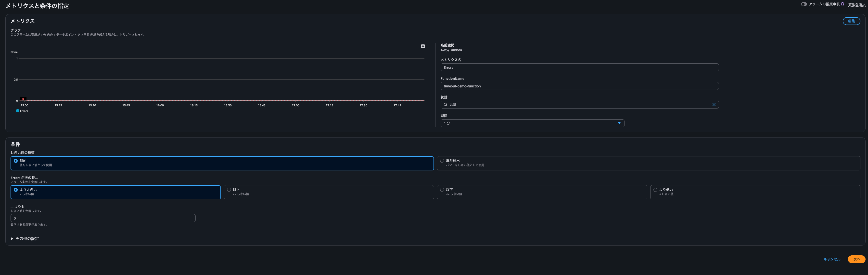Click the キャンセル link
868x275 pixels.
click(832, 259)
